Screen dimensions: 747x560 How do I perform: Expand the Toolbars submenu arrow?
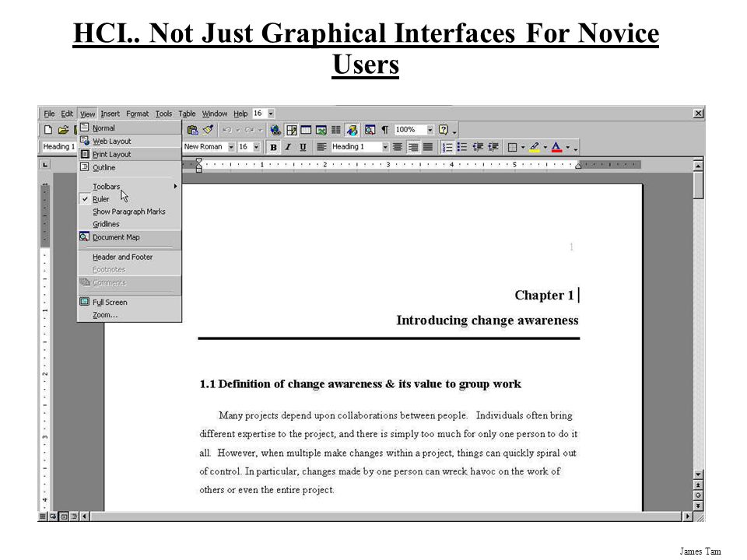tap(175, 186)
